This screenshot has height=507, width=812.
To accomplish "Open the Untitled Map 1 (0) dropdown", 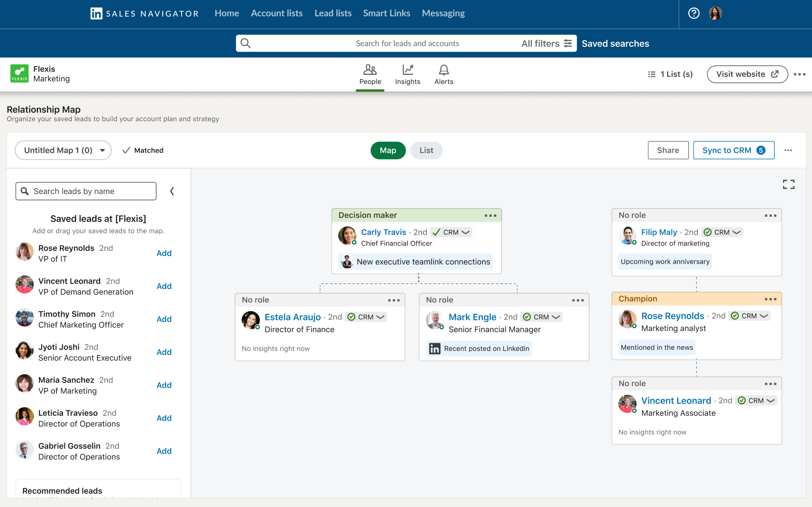I will tap(63, 150).
